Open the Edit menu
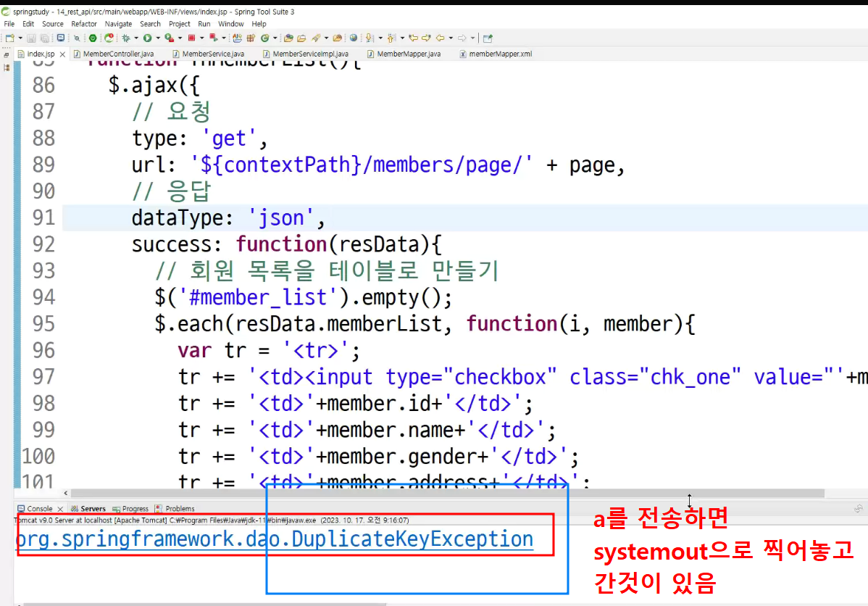This screenshot has width=868, height=606. pos(28,24)
